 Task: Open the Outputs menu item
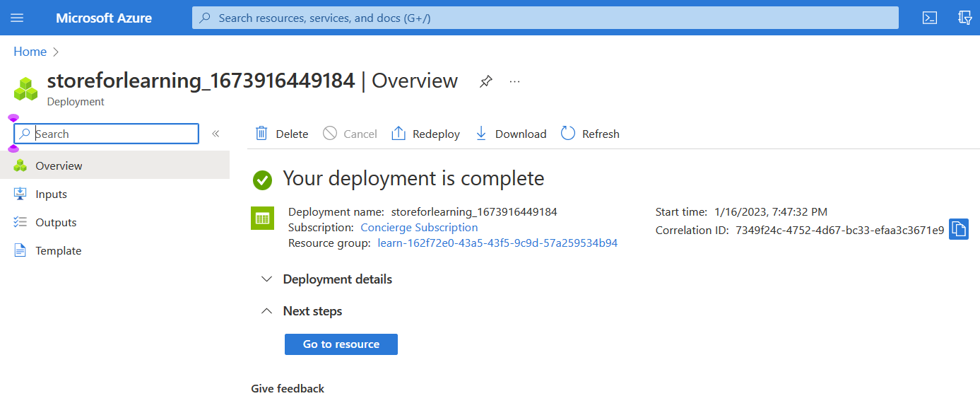coord(114,222)
